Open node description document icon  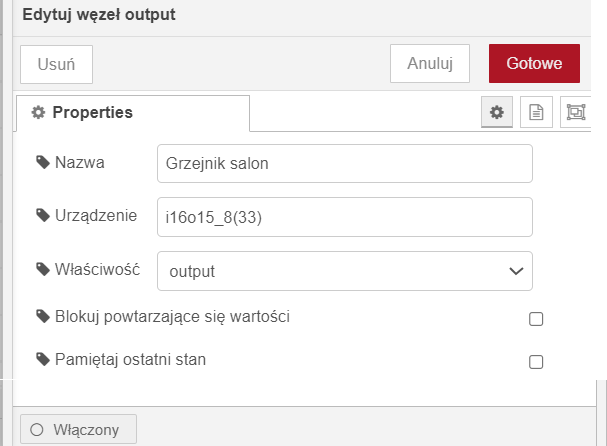click(536, 112)
